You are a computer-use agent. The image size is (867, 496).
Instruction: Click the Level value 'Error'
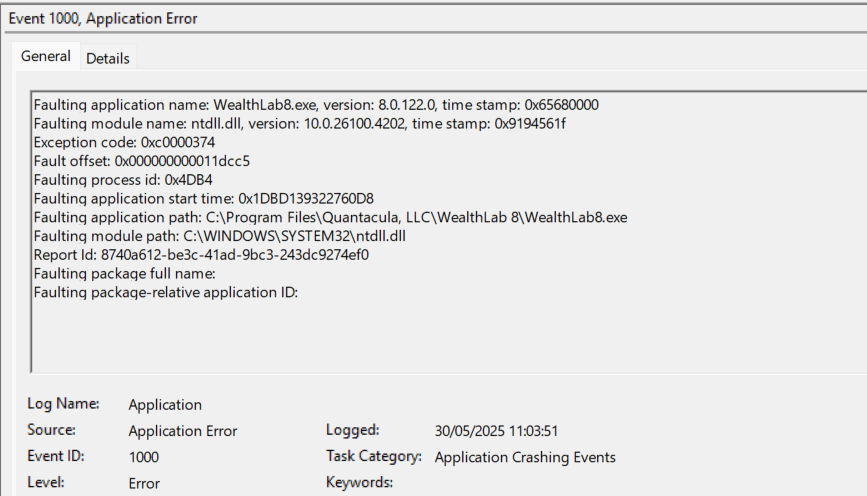pyautogui.click(x=144, y=483)
